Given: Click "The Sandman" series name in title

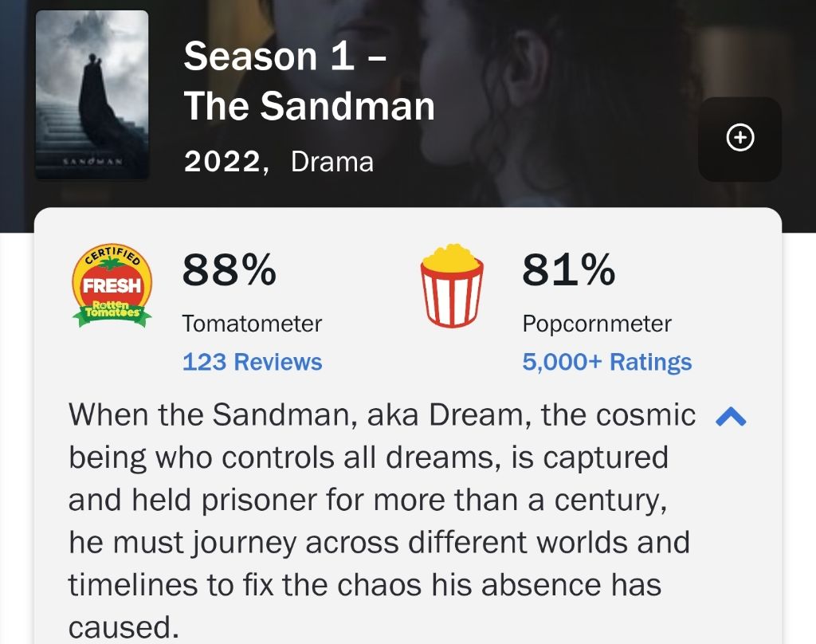Looking at the screenshot, I should [x=309, y=106].
